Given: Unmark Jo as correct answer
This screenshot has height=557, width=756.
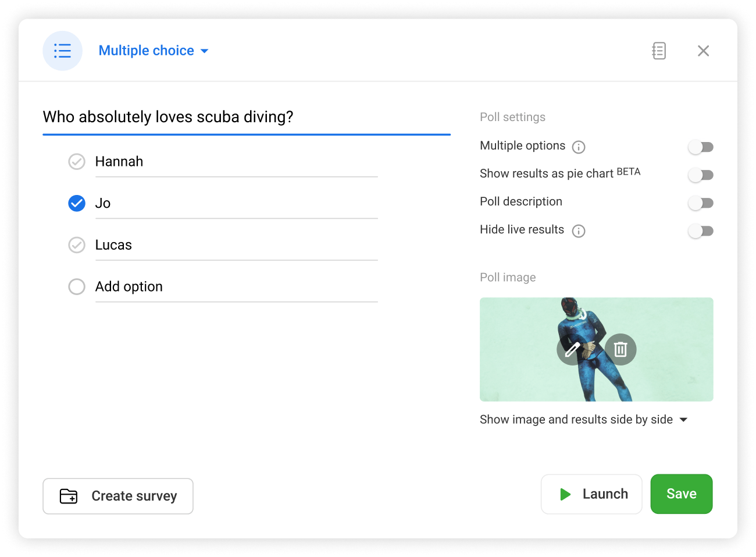Looking at the screenshot, I should click(77, 203).
